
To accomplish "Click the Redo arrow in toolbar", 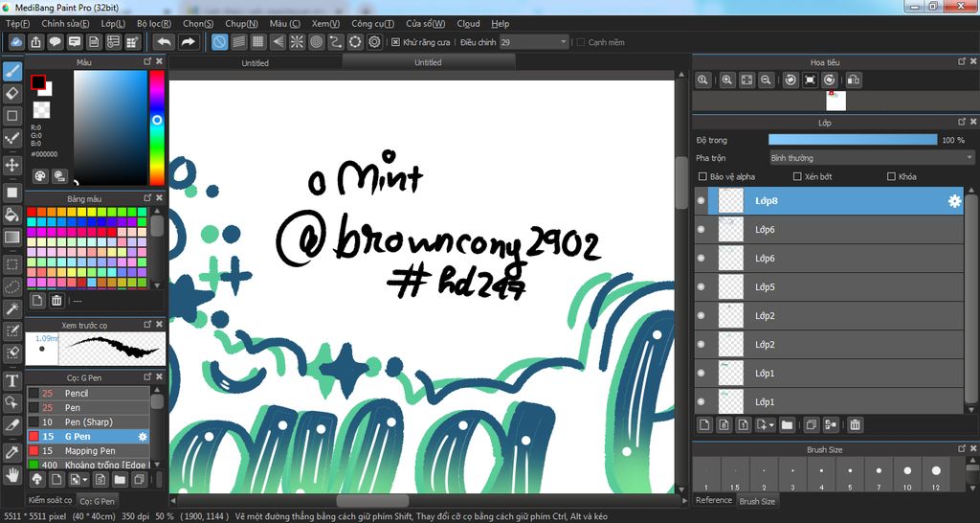I will pyautogui.click(x=188, y=42).
